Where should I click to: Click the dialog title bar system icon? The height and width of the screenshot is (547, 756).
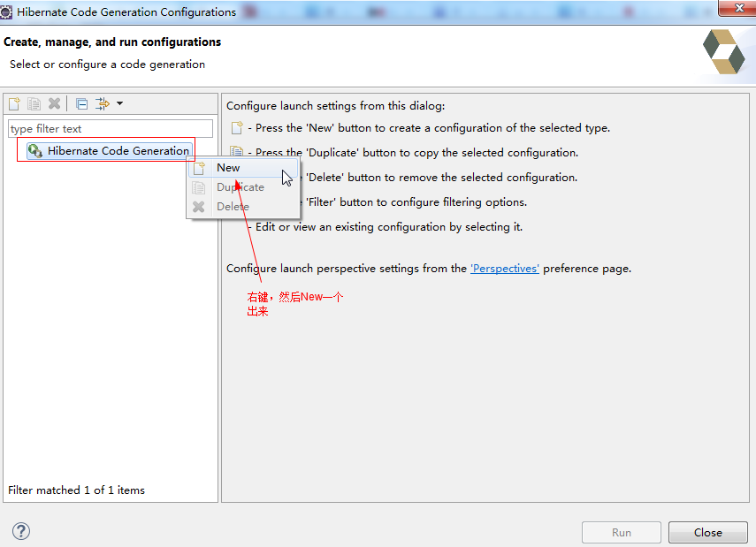[6, 12]
